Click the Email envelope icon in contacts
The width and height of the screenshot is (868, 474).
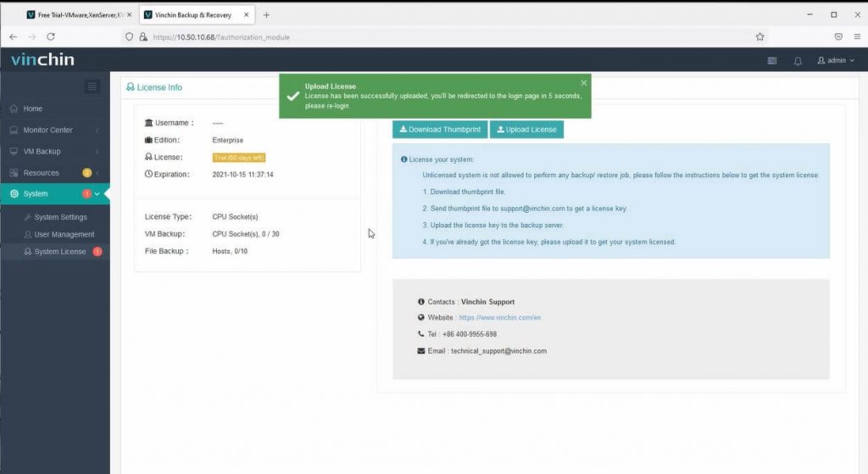point(421,351)
